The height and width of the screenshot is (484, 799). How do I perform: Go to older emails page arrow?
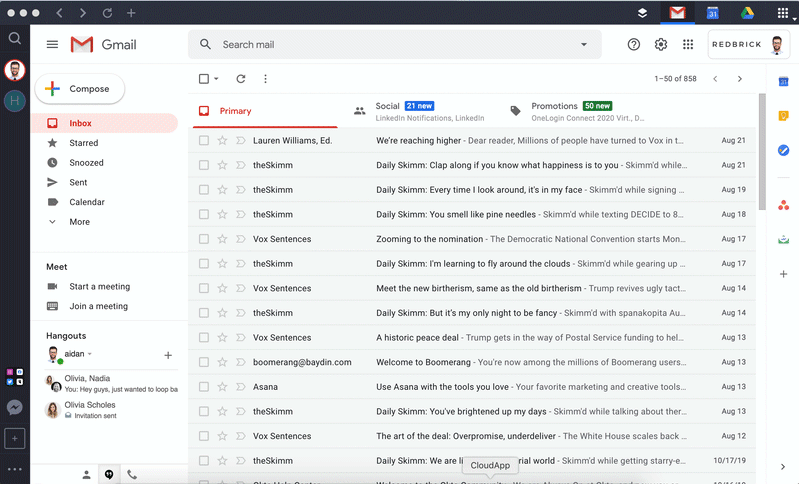739,78
